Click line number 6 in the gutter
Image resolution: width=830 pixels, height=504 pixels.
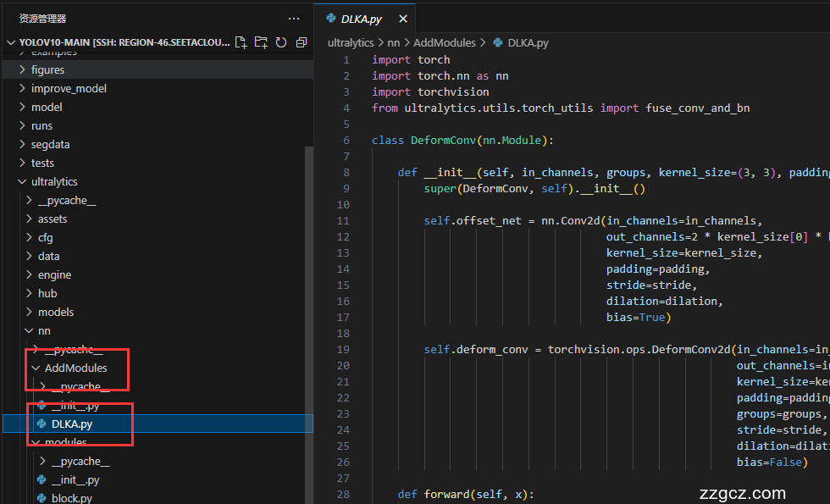(x=346, y=140)
